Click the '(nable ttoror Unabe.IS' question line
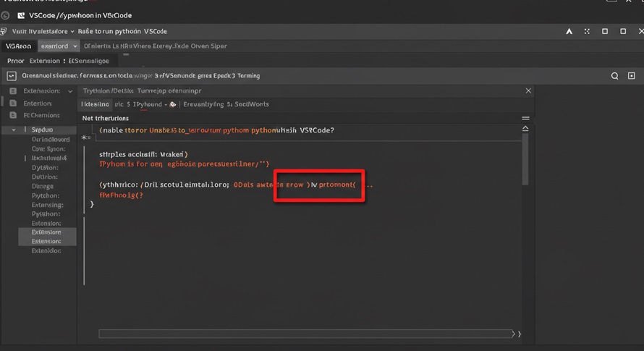Screen dimensions: 644x351 coord(217,130)
